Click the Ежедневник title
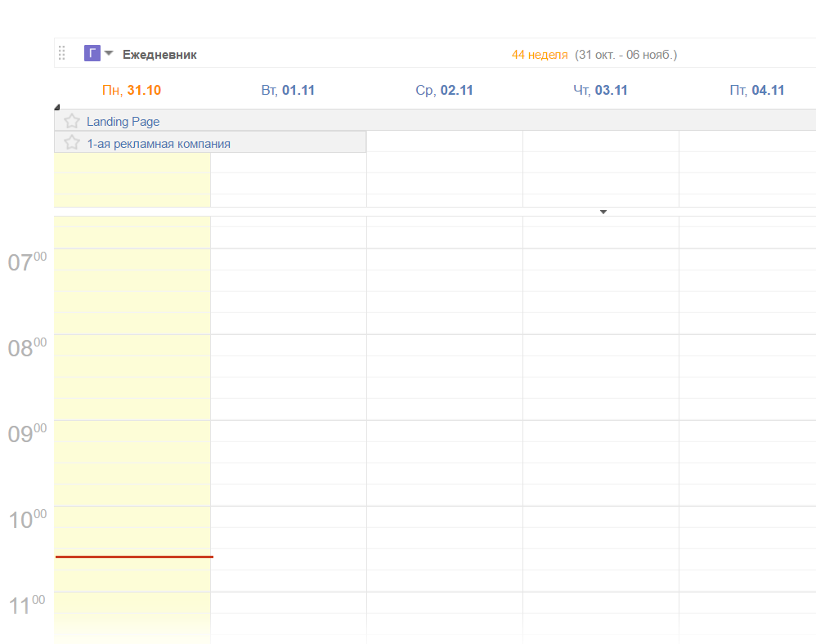This screenshot has width=816, height=644. (159, 55)
